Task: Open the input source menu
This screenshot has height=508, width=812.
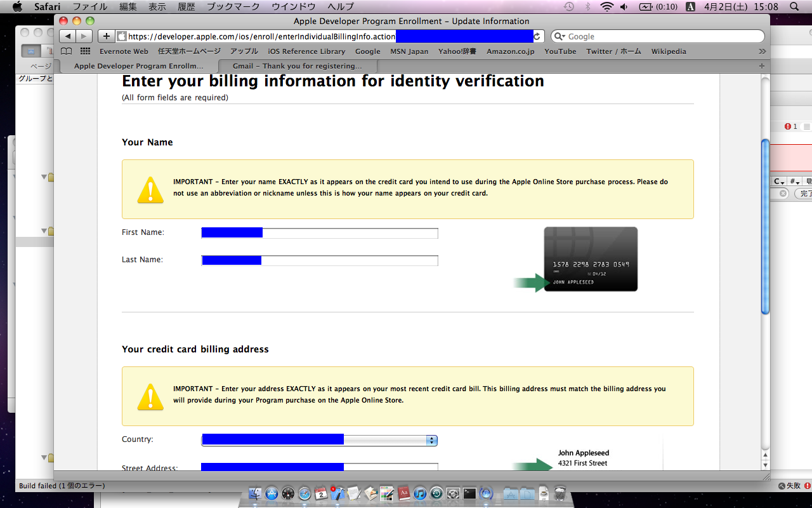Action: pos(691,6)
